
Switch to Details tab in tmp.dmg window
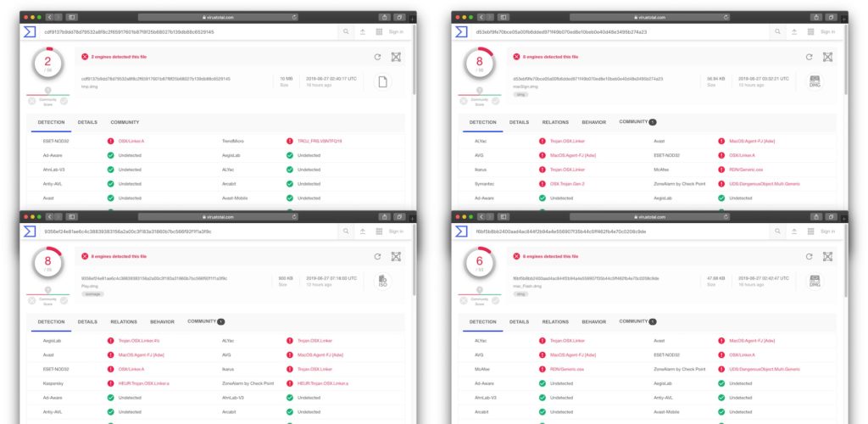tap(87, 122)
